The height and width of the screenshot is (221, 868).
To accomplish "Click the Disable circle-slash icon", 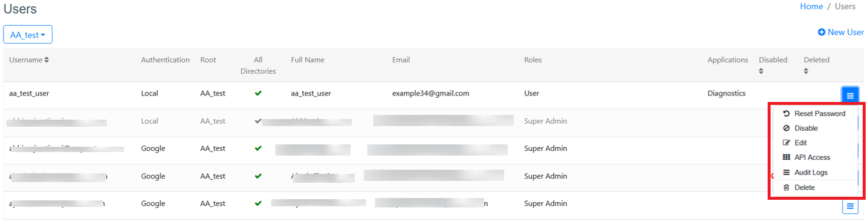I will tap(786, 128).
